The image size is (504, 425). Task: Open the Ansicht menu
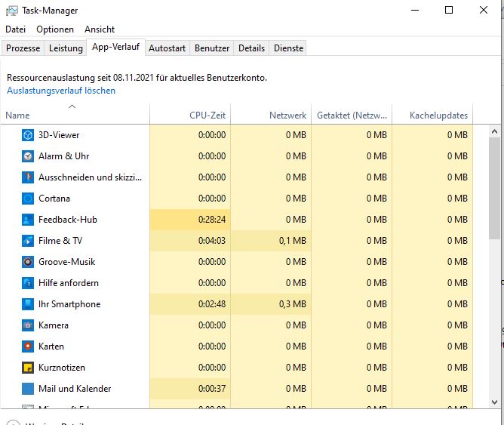100,29
